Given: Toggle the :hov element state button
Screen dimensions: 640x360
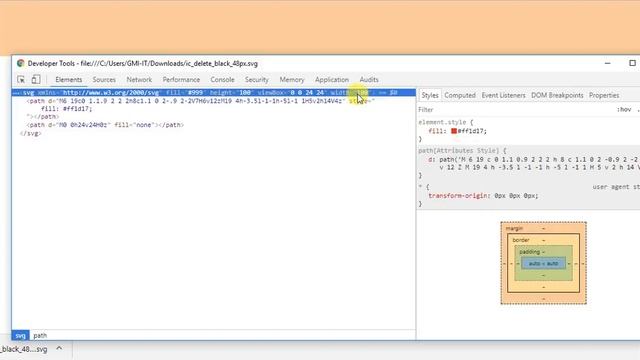Looking at the screenshot, I should click(624, 109).
